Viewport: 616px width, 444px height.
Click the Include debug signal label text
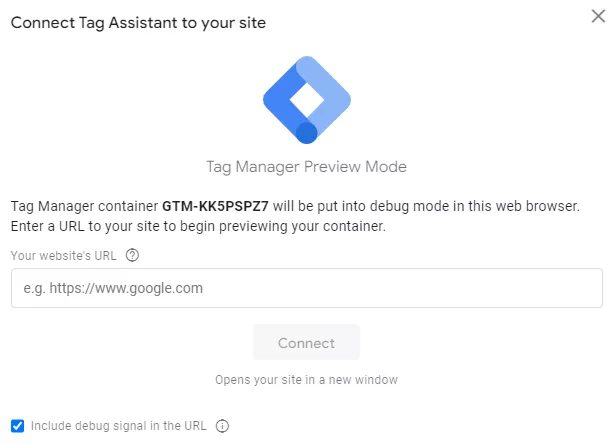pyautogui.click(x=118, y=426)
